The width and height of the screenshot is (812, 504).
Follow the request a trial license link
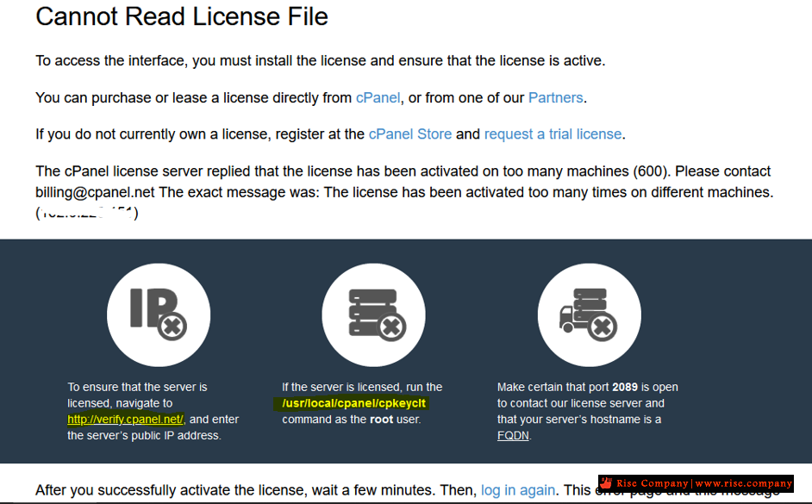[x=553, y=134]
